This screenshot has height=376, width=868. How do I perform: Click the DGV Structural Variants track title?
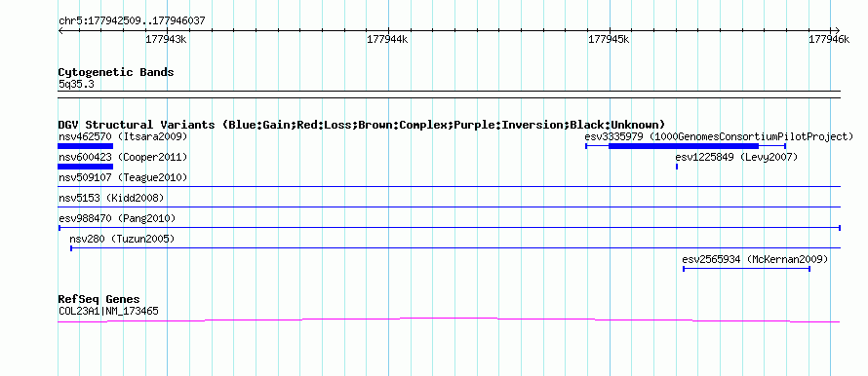362,125
